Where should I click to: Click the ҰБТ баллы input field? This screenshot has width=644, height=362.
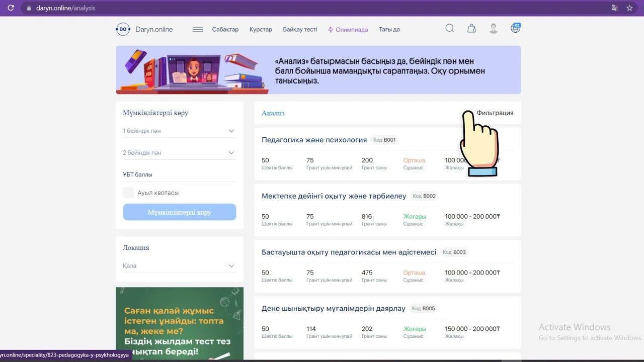pyautogui.click(x=179, y=174)
